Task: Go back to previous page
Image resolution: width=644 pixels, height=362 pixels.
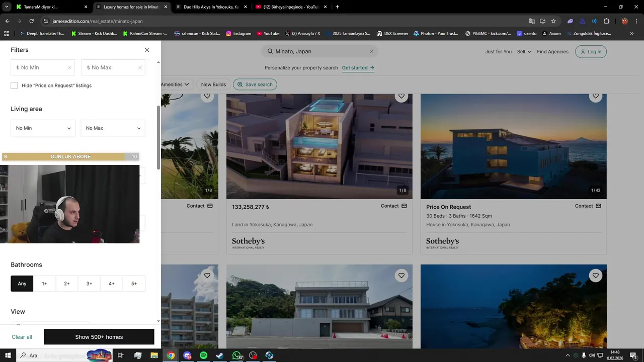Action: click(7, 21)
